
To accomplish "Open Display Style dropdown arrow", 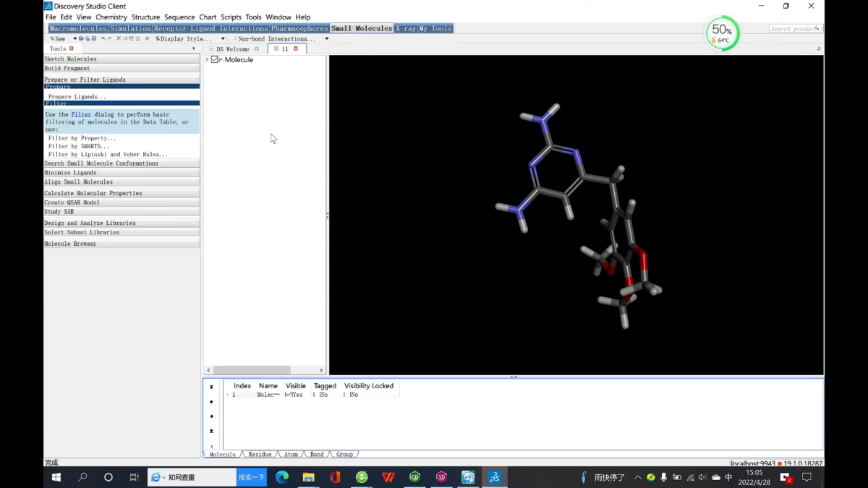I will tap(222, 39).
